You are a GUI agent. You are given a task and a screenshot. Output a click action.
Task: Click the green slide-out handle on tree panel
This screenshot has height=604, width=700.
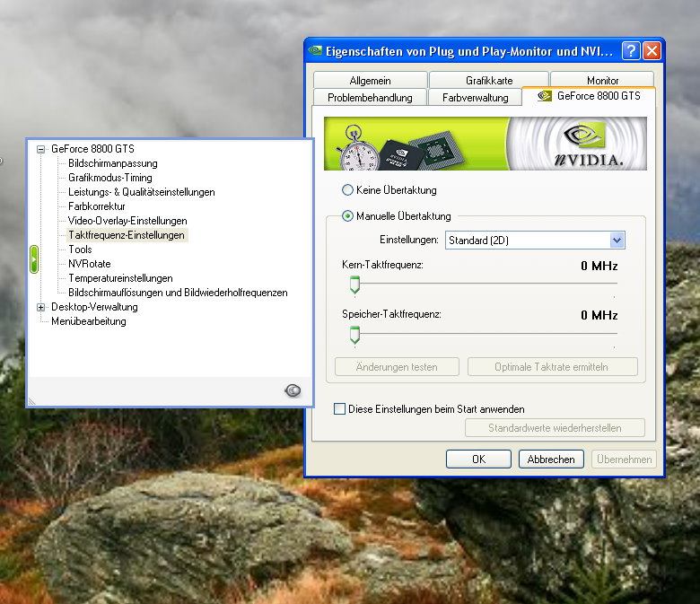click(34, 258)
